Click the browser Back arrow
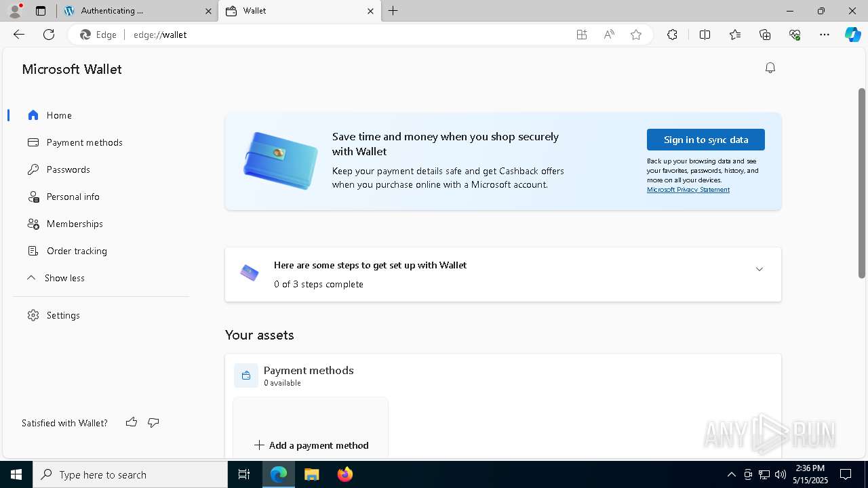This screenshot has width=868, height=488. pyautogui.click(x=19, y=35)
